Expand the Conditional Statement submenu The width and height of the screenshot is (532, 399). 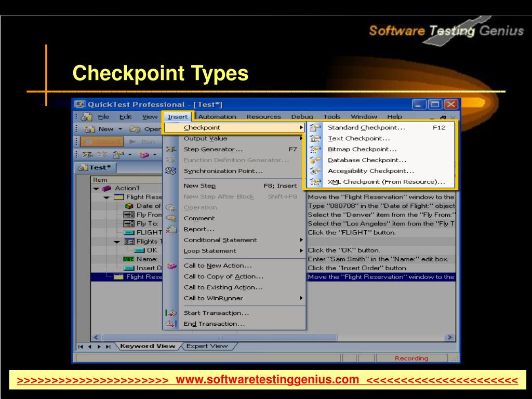(x=301, y=240)
